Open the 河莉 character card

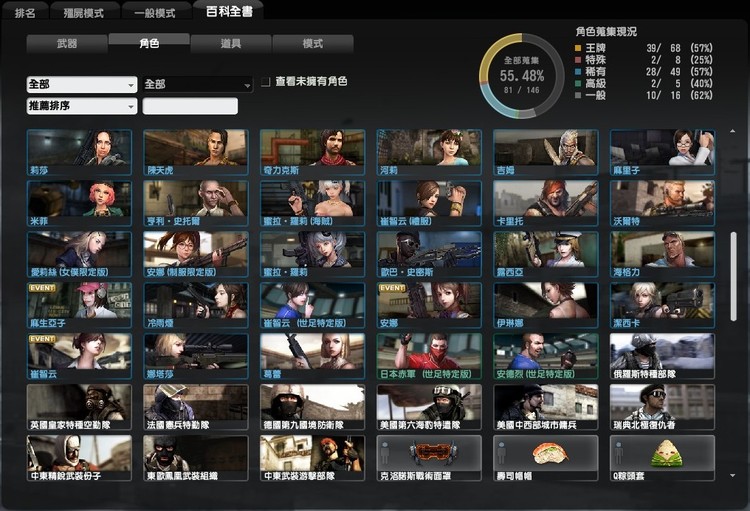tap(429, 152)
